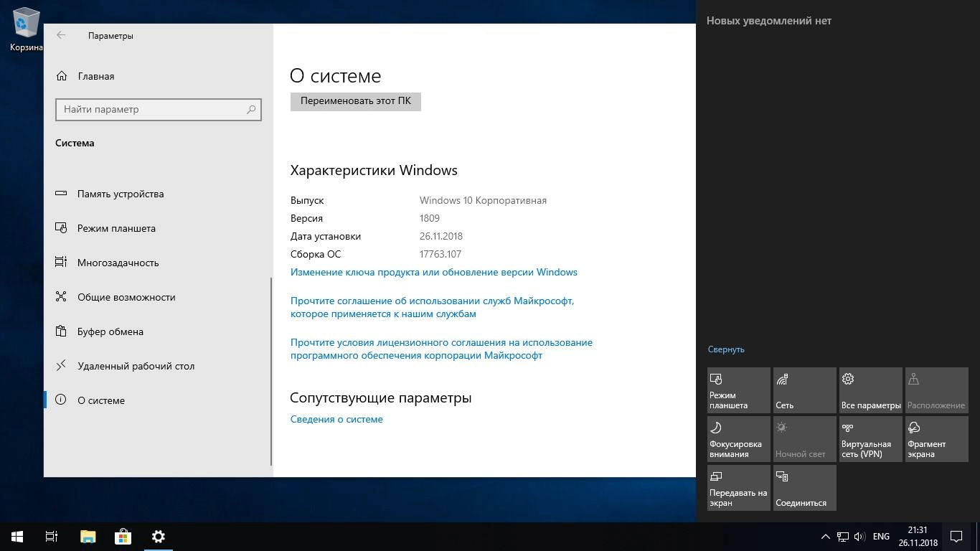Open the software license terms link
This screenshot has width=980, height=551.
point(441,349)
